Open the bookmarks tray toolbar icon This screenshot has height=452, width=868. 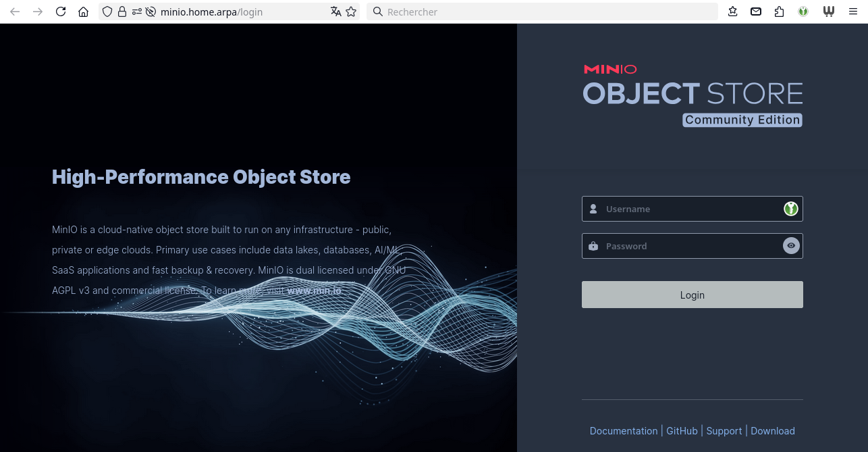point(733,11)
